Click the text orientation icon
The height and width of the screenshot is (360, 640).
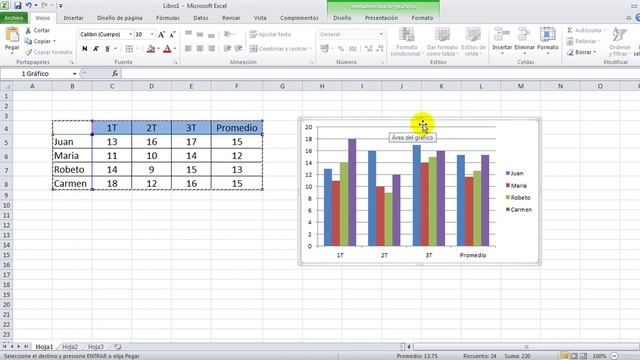click(x=228, y=34)
